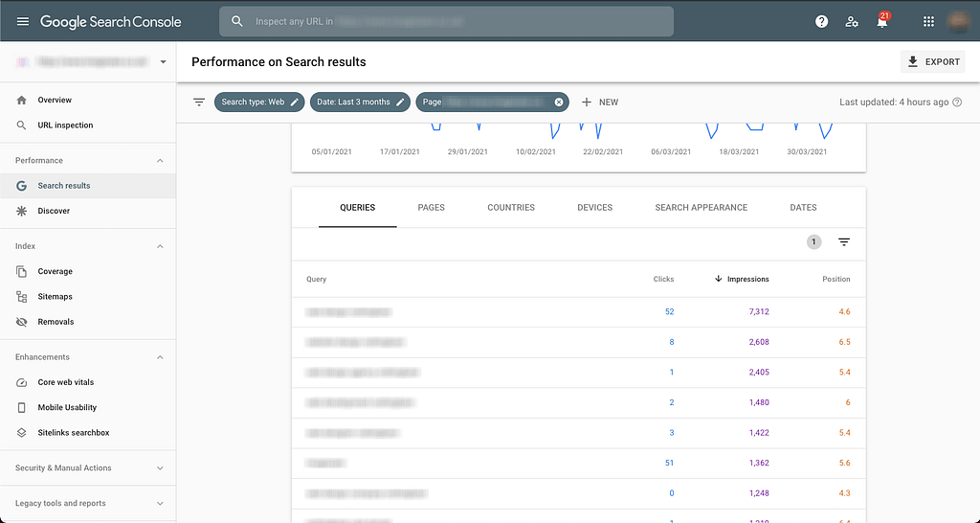Collapse the Enhancements section
Image resolution: width=980 pixels, height=523 pixels.
click(160, 357)
